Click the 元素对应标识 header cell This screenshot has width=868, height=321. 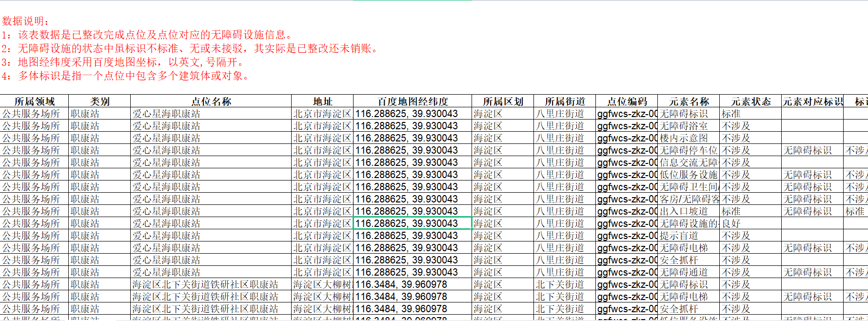[x=812, y=101]
